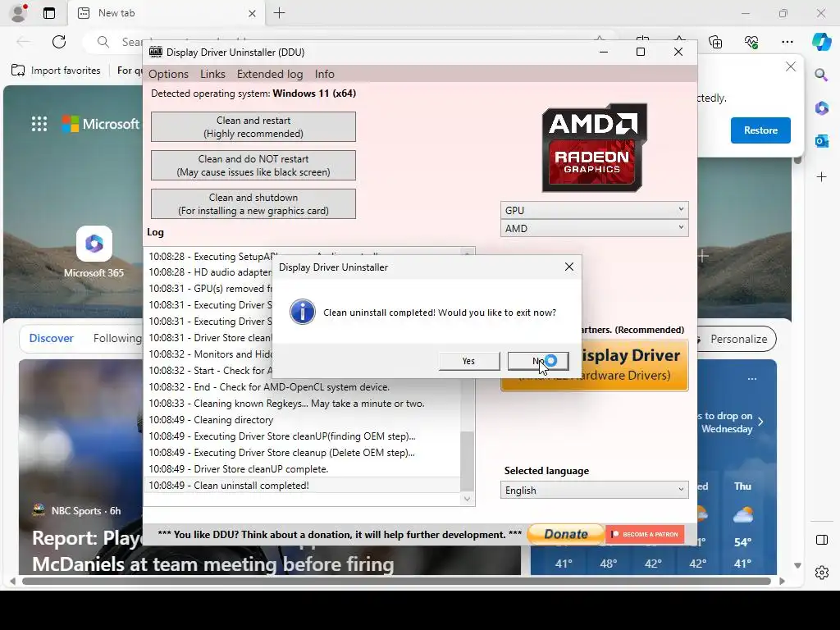Click the AMD Radeon Graphics logo
Image resolution: width=840 pixels, height=630 pixels.
point(594,148)
